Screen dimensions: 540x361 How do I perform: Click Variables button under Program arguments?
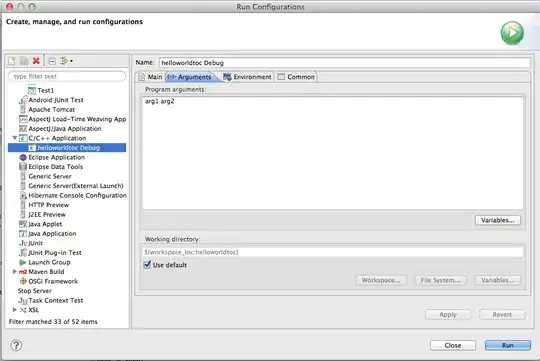[x=498, y=220]
